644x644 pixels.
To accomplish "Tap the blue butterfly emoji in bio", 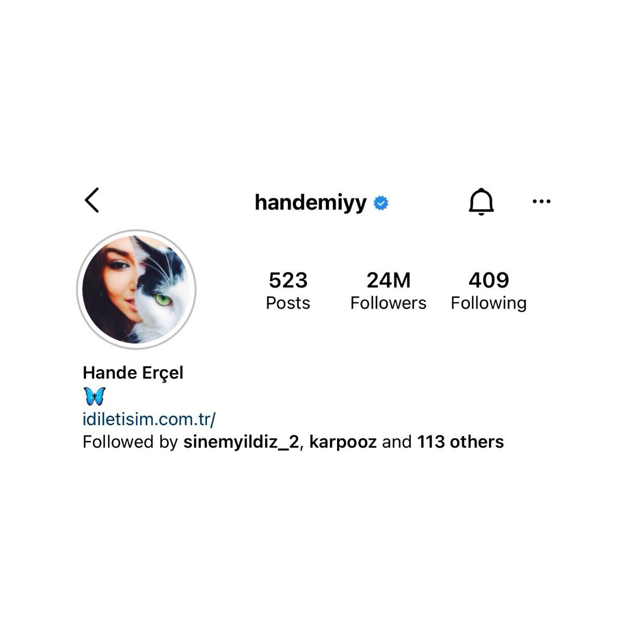I will [x=94, y=396].
